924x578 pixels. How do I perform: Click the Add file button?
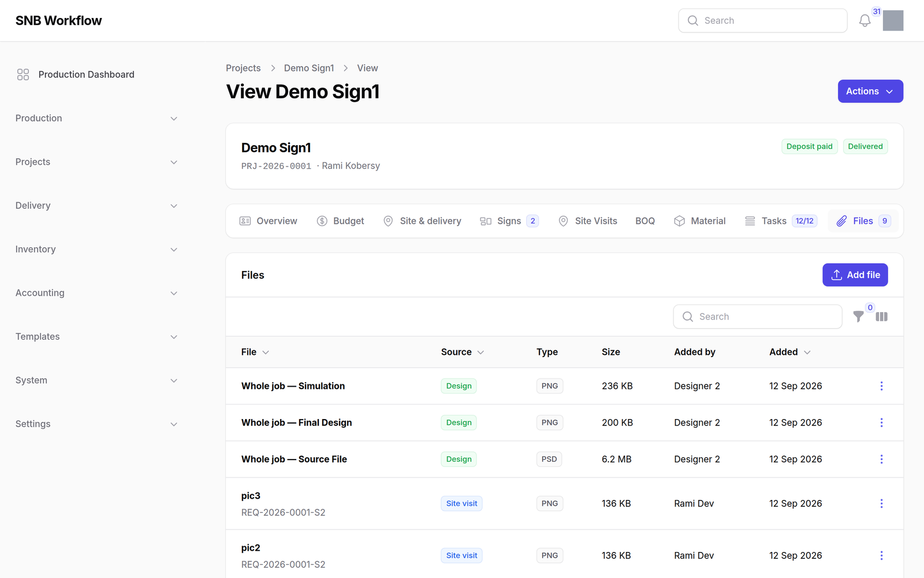click(x=855, y=275)
